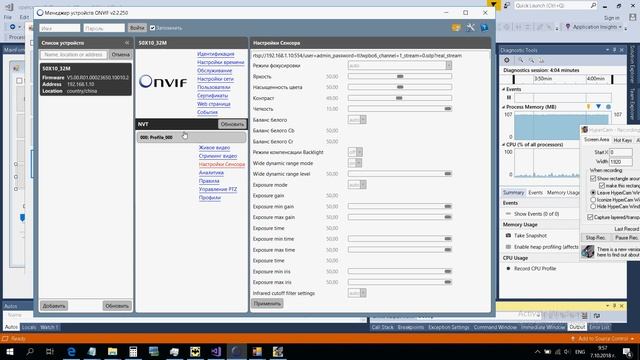
Task: Click the pause events icon in Events row
Action: point(509,98)
